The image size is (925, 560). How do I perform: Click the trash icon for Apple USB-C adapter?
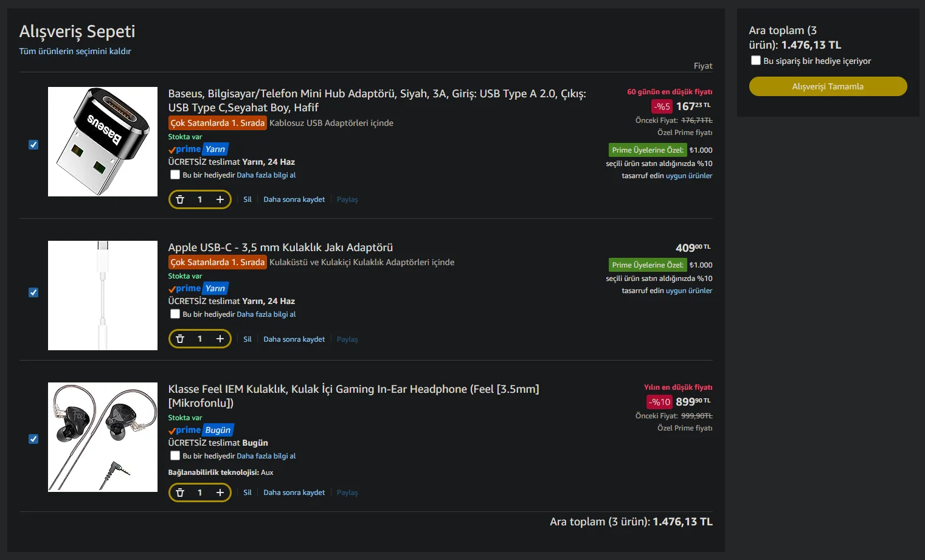point(180,339)
